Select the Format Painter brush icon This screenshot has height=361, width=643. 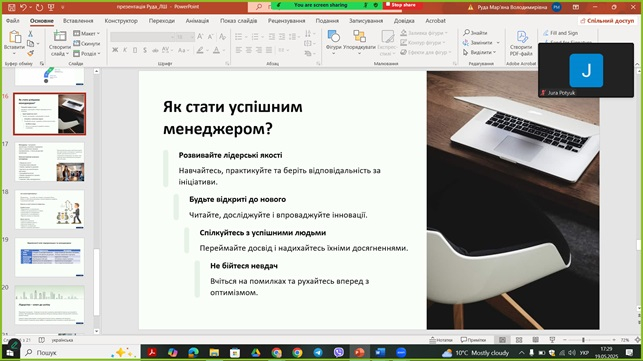click(x=30, y=53)
